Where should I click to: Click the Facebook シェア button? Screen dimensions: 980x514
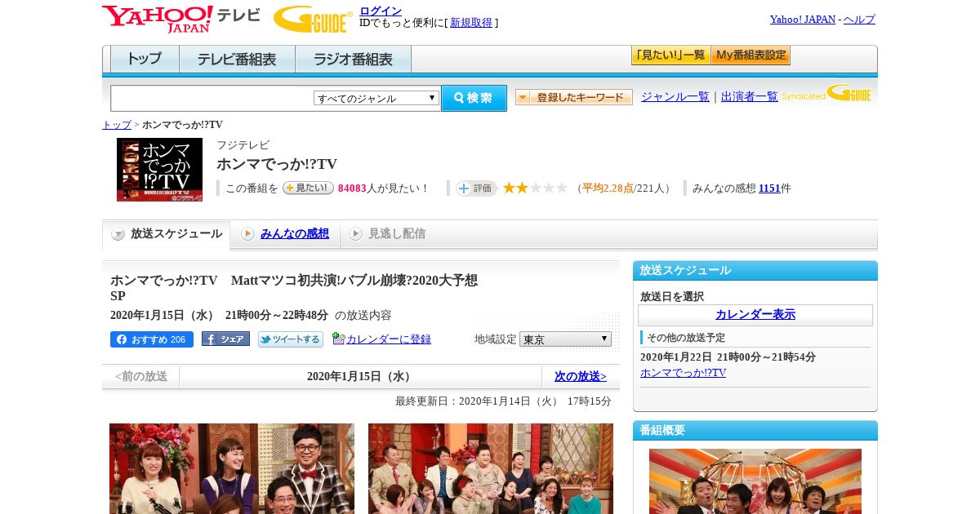(x=225, y=339)
